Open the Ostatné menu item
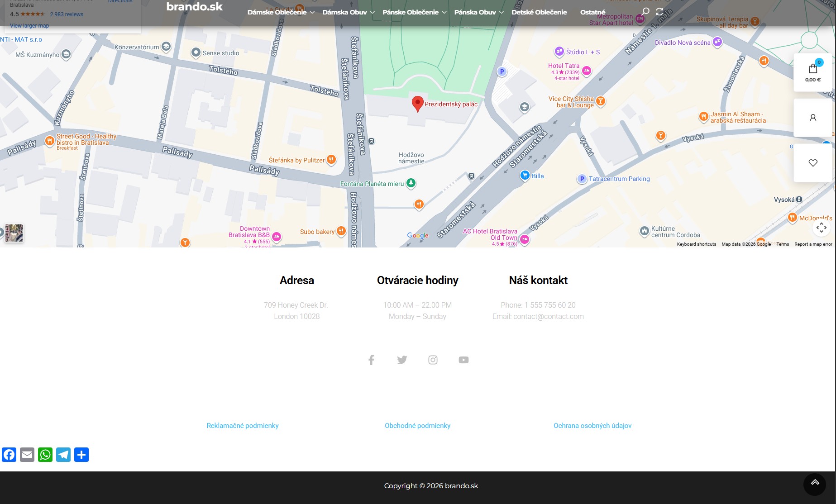The width and height of the screenshot is (836, 504). click(x=592, y=12)
